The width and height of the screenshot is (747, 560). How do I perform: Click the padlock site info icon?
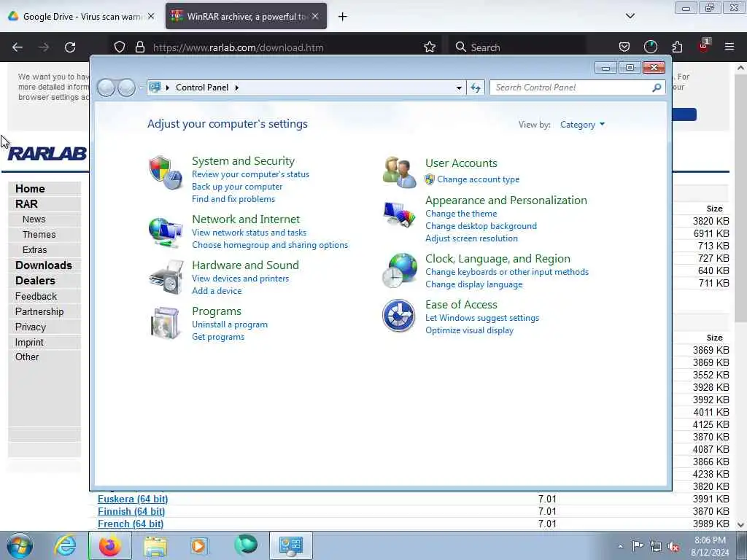[x=139, y=47]
